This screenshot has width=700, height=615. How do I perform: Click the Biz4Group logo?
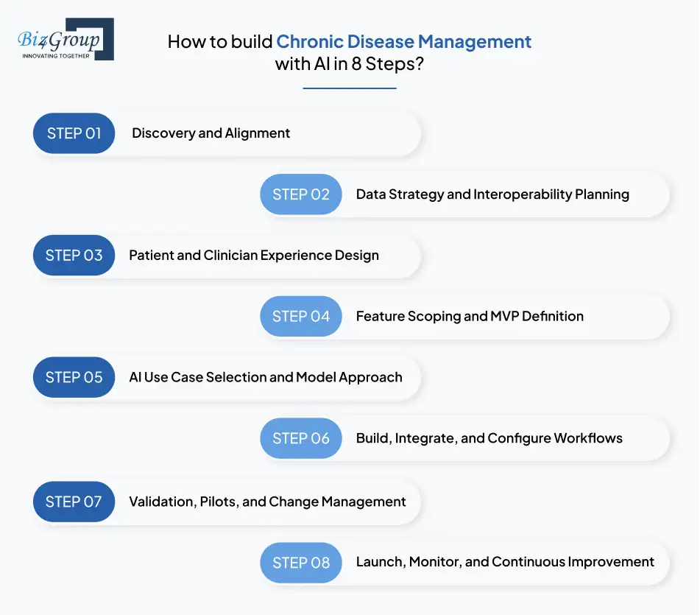[x=66, y=39]
